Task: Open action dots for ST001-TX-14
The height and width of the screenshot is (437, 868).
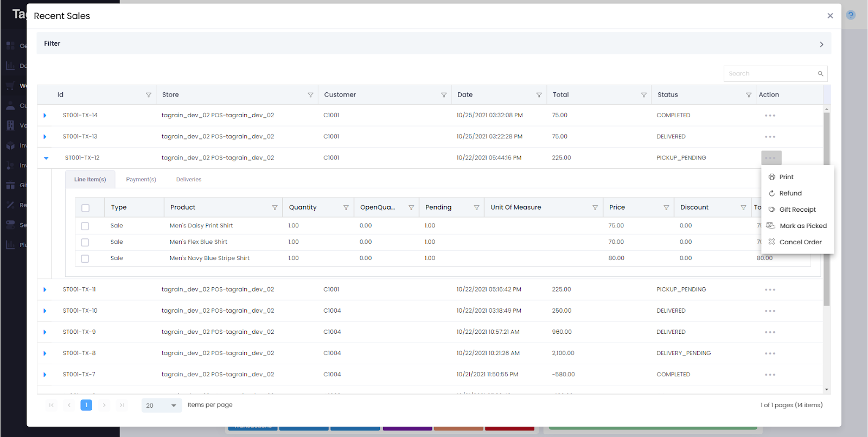Action: pyautogui.click(x=770, y=116)
